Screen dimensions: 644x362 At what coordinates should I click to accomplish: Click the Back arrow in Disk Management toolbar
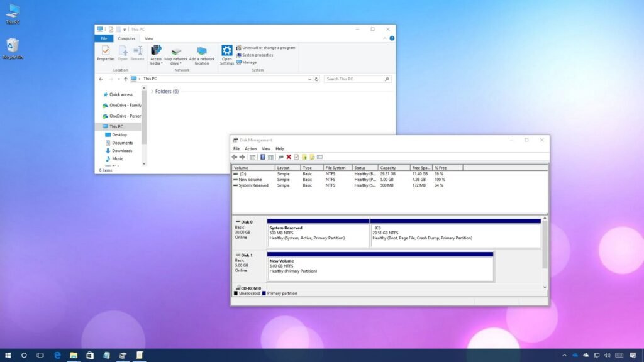coord(234,156)
